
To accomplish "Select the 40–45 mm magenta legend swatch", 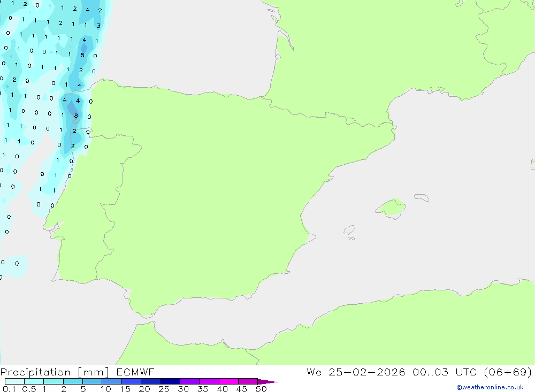I will [228, 381].
